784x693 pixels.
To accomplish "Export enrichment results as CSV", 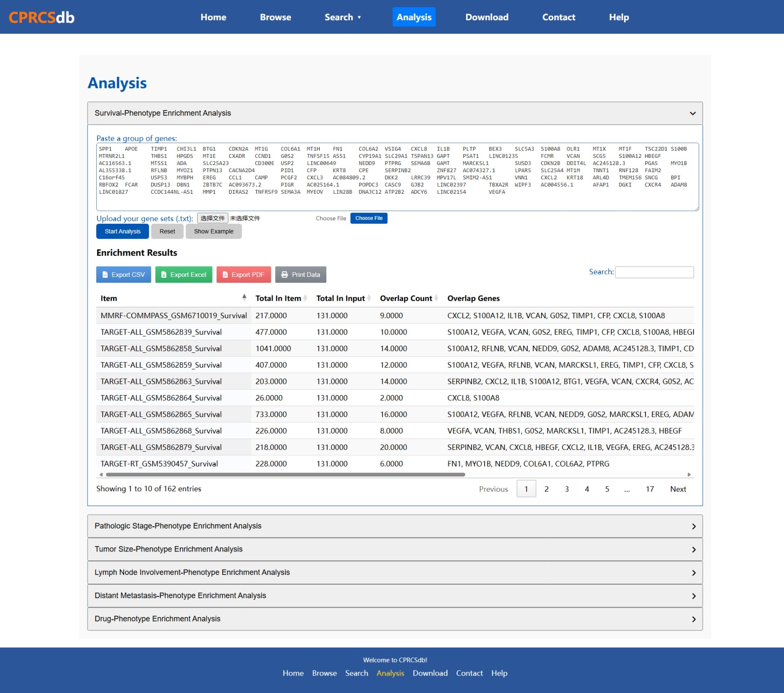I will pyautogui.click(x=123, y=274).
